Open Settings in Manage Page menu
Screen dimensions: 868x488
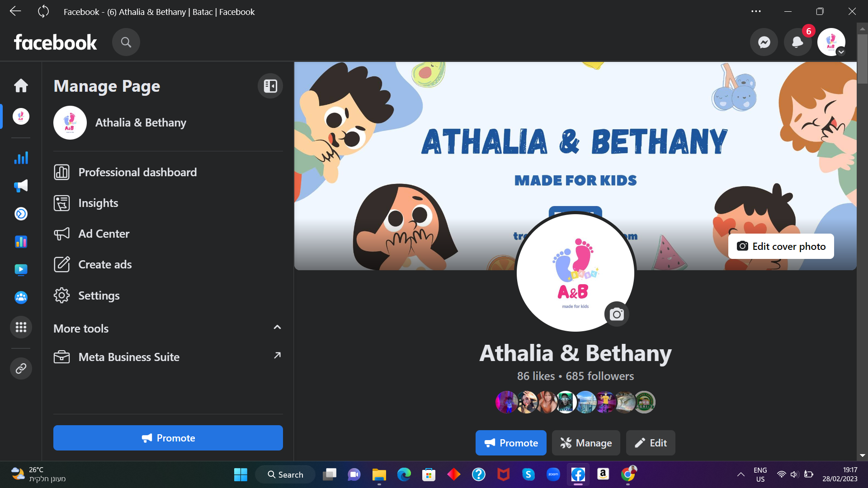coord(99,296)
